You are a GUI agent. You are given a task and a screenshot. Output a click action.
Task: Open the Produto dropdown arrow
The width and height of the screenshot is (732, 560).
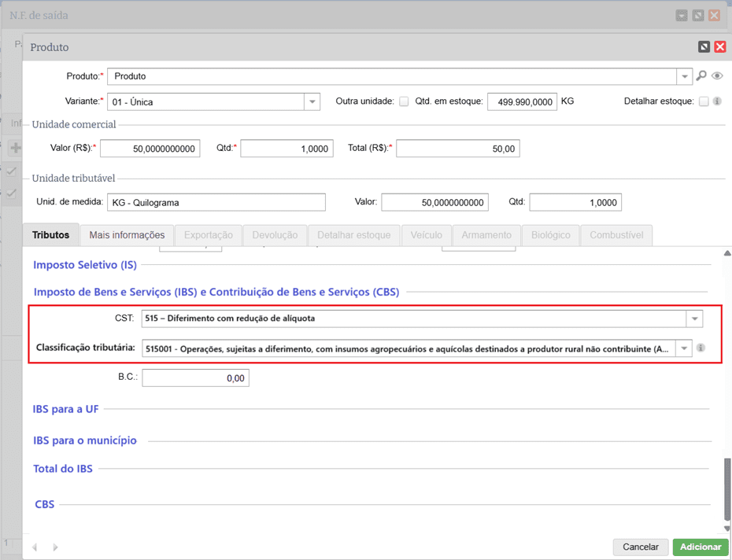coord(683,77)
